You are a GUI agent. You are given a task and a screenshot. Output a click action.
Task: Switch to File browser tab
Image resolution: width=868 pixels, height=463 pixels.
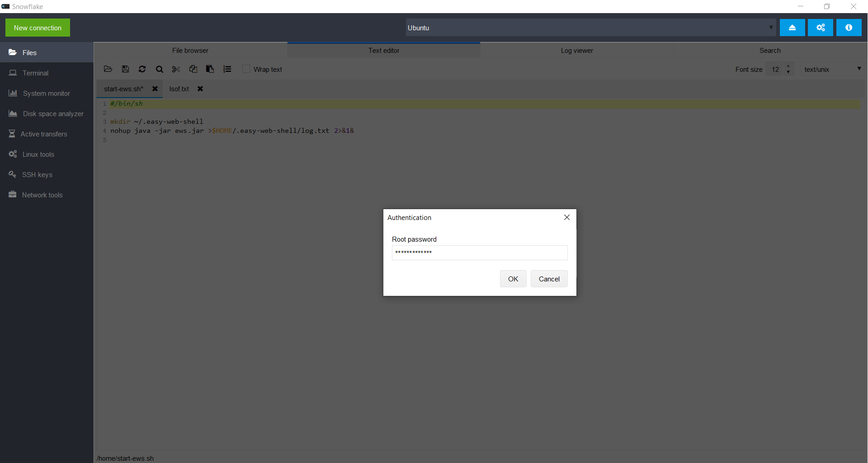pyautogui.click(x=190, y=51)
